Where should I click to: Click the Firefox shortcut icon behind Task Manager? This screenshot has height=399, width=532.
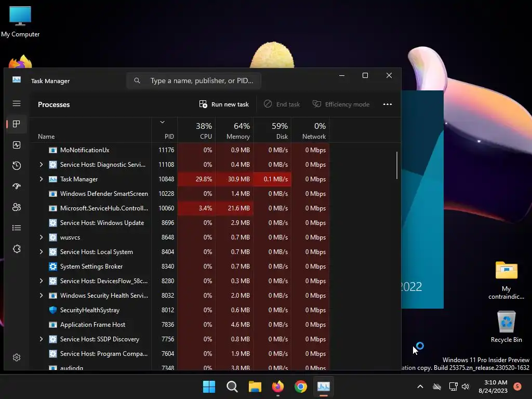pyautogui.click(x=20, y=61)
